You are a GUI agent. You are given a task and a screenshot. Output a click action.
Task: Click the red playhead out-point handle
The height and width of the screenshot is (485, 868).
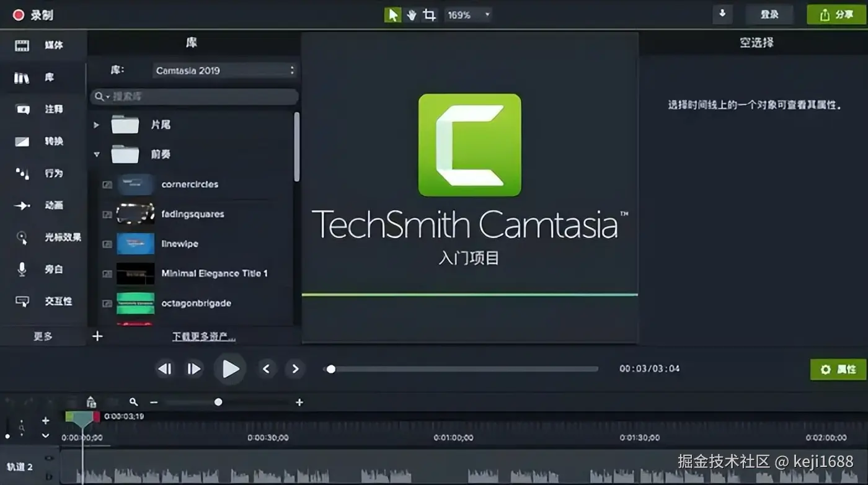96,417
